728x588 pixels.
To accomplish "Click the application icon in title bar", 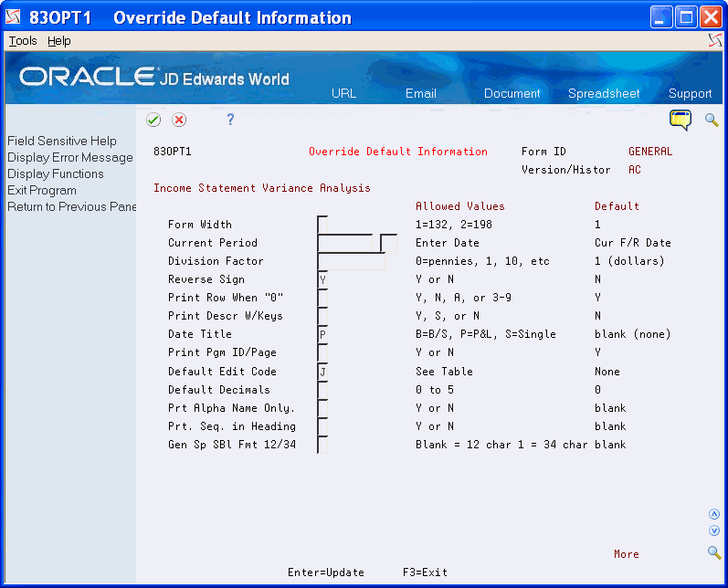I will 13,17.
